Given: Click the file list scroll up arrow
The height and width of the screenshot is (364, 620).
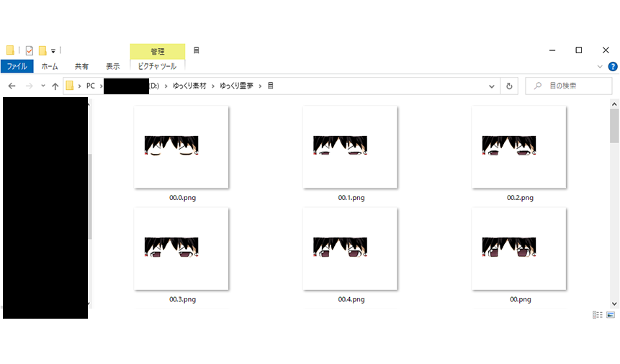Looking at the screenshot, I should click(x=614, y=104).
